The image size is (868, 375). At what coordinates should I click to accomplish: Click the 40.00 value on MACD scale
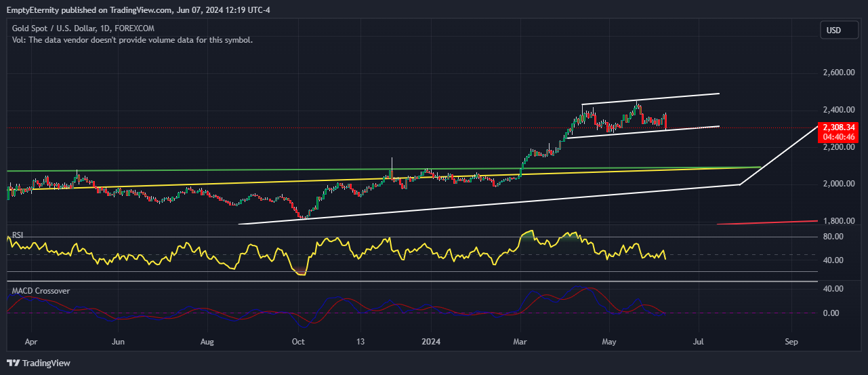833,289
